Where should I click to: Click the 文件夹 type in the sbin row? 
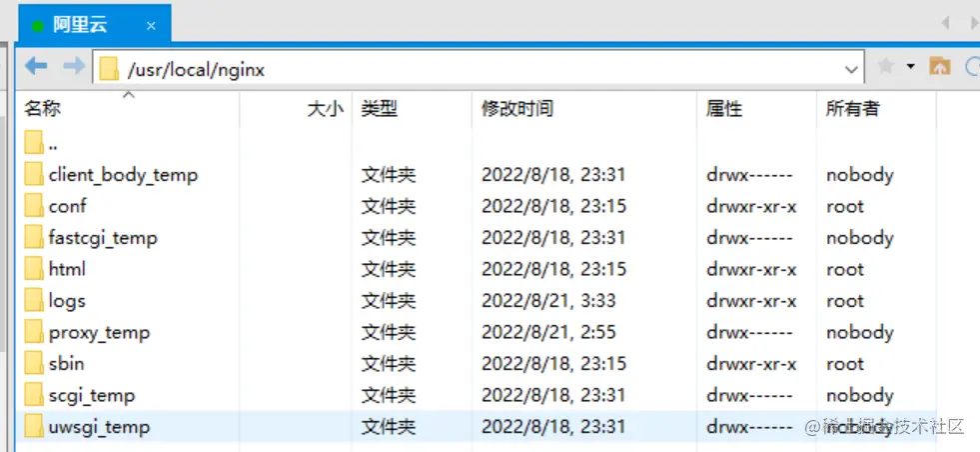tap(389, 364)
